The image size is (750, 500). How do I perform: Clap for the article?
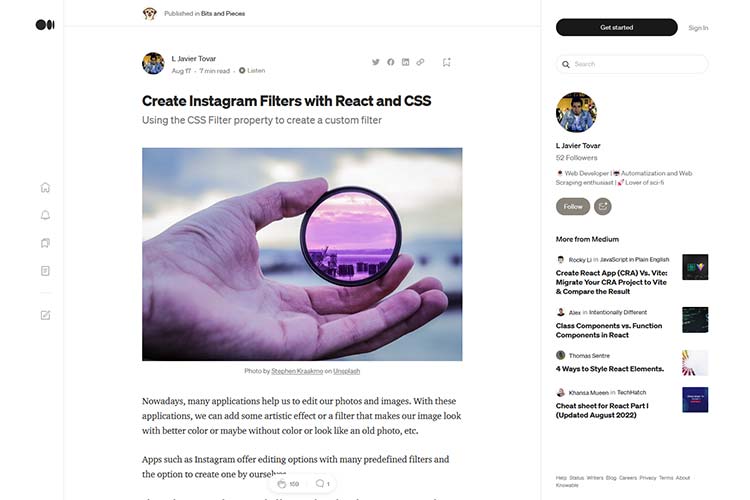pos(283,484)
